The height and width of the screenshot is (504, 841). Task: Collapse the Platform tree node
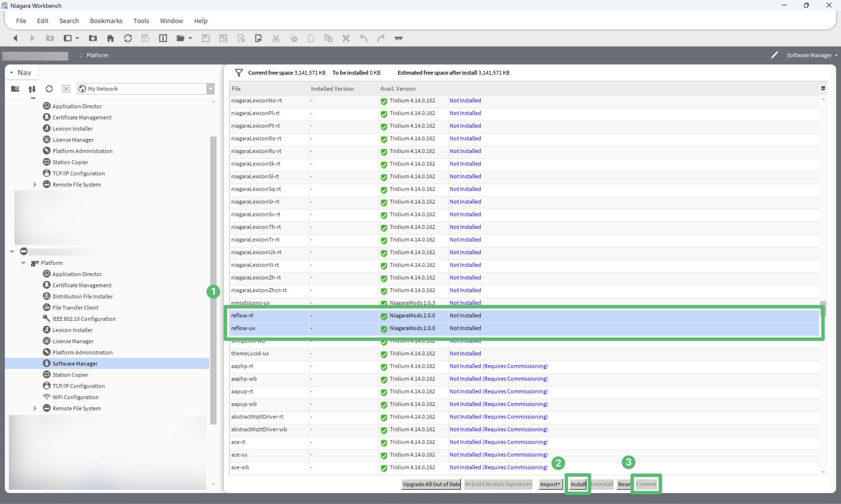[x=23, y=263]
